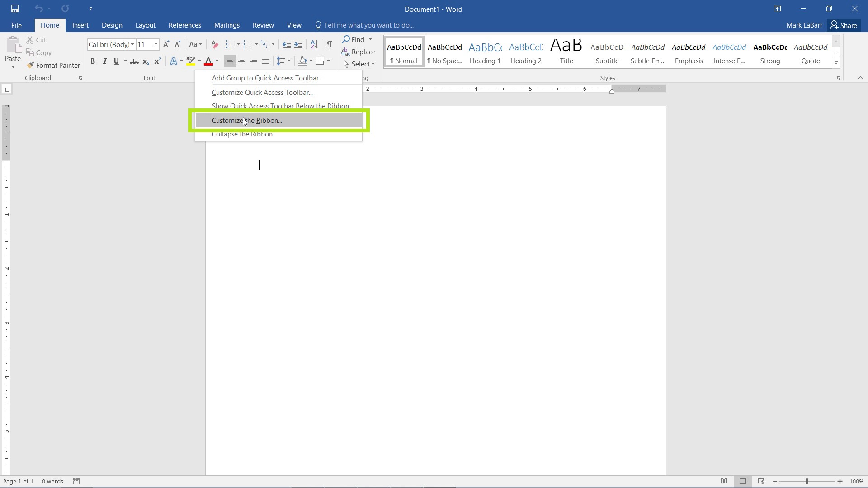
Task: Select the Font Color icon
Action: tap(209, 61)
